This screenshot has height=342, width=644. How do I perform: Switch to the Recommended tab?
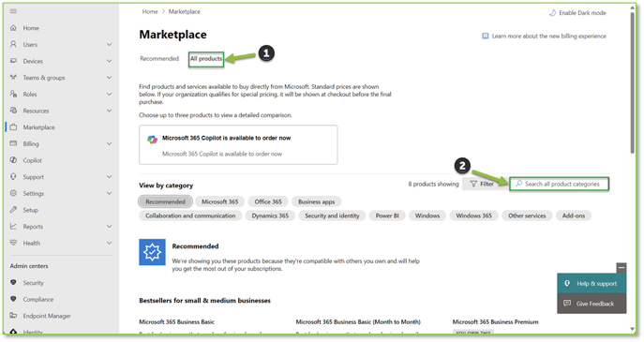click(159, 58)
